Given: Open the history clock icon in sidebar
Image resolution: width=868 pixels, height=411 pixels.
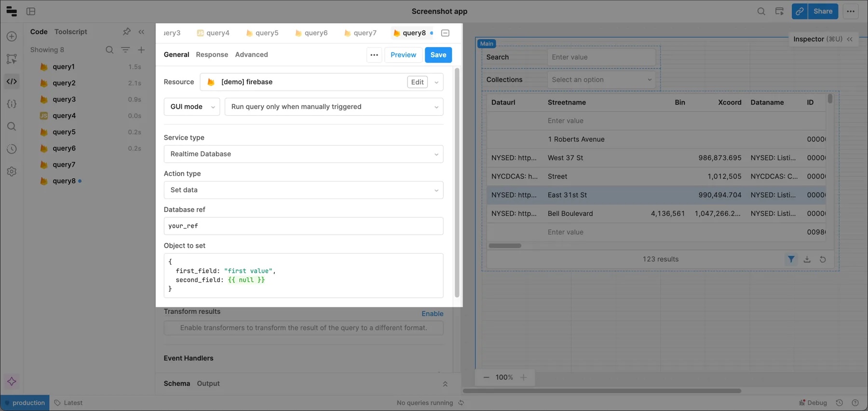Looking at the screenshot, I should coord(12,149).
